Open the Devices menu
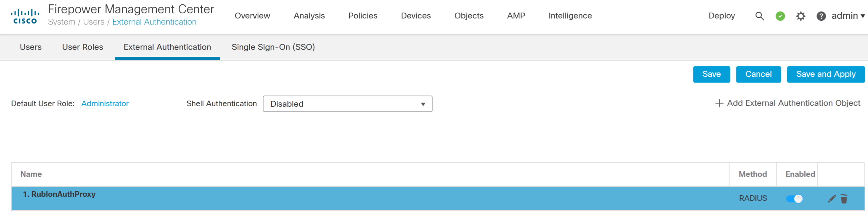The height and width of the screenshot is (212, 868). (x=416, y=16)
